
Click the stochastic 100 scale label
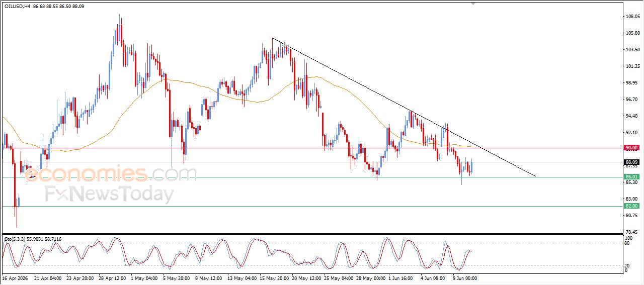pyautogui.click(x=628, y=238)
